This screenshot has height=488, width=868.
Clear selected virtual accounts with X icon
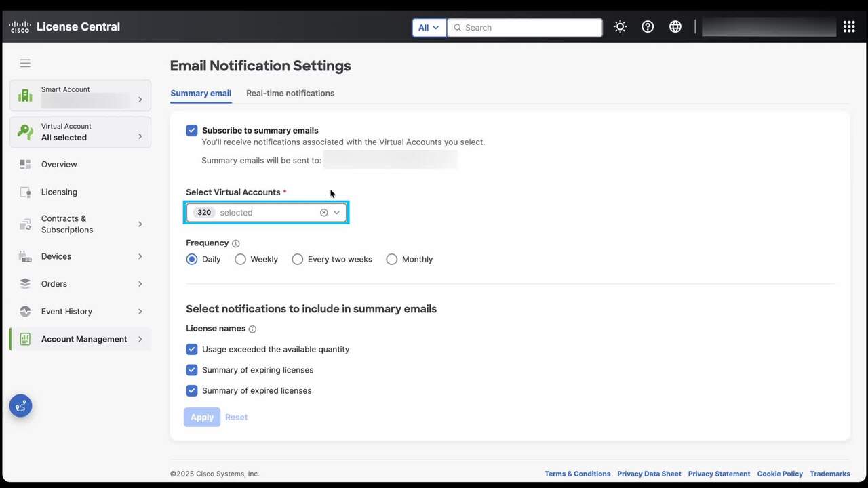point(323,213)
